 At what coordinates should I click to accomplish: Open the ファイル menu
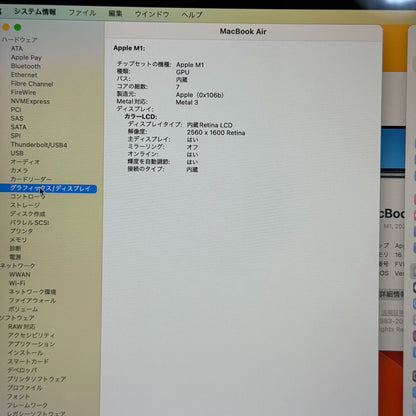[82, 13]
